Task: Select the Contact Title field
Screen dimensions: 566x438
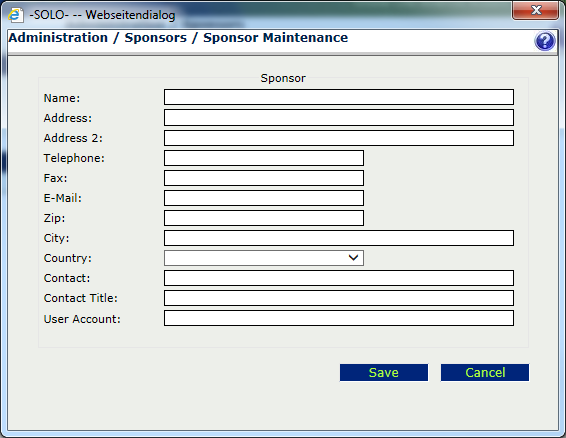Action: [339, 298]
